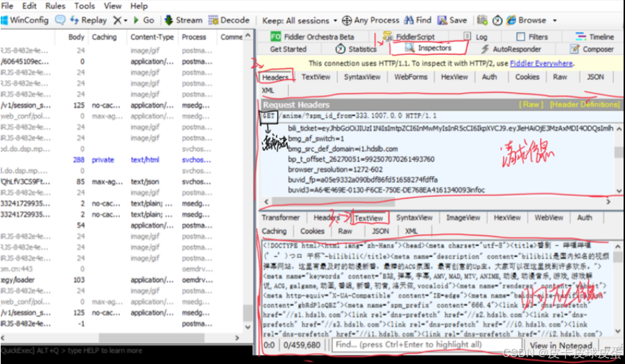Click the Find text search field

tap(427, 345)
